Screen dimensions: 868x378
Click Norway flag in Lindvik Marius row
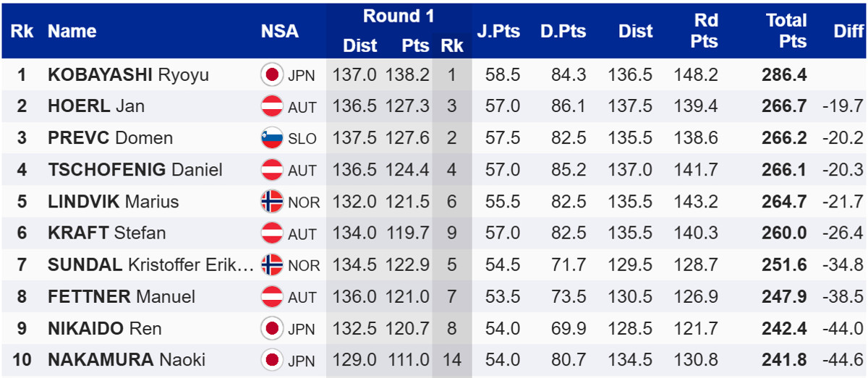(272, 202)
